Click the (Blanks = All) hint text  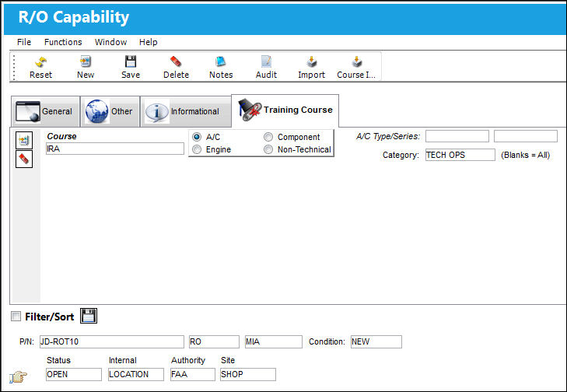click(526, 155)
